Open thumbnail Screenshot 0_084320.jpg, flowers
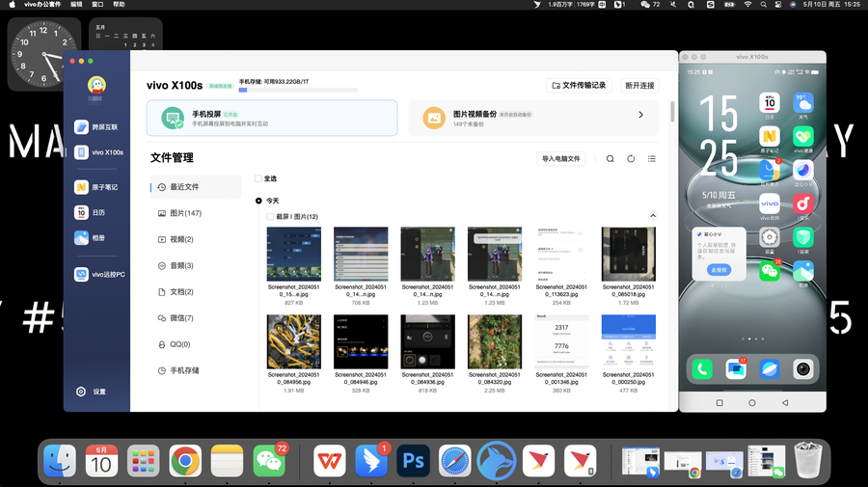868x487 pixels. (495, 342)
